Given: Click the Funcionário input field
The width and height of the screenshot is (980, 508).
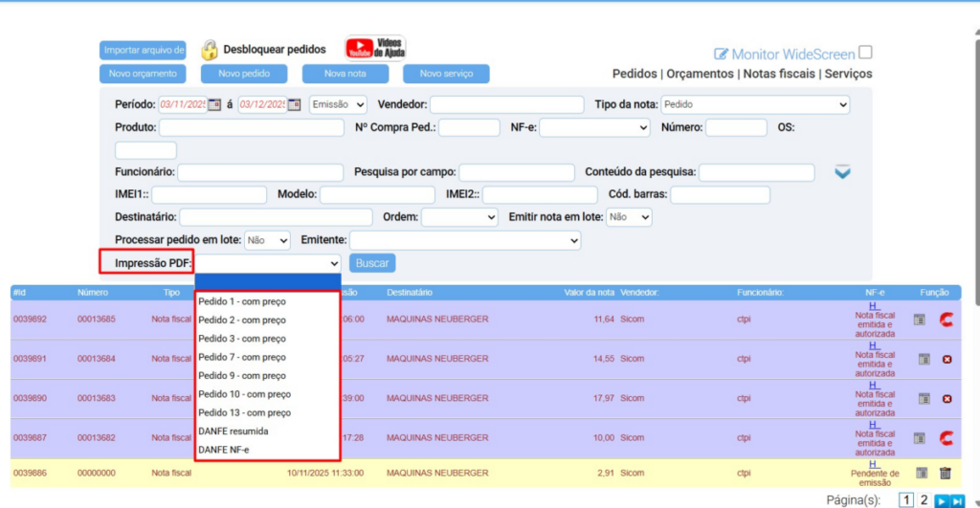Looking at the screenshot, I should [x=260, y=172].
